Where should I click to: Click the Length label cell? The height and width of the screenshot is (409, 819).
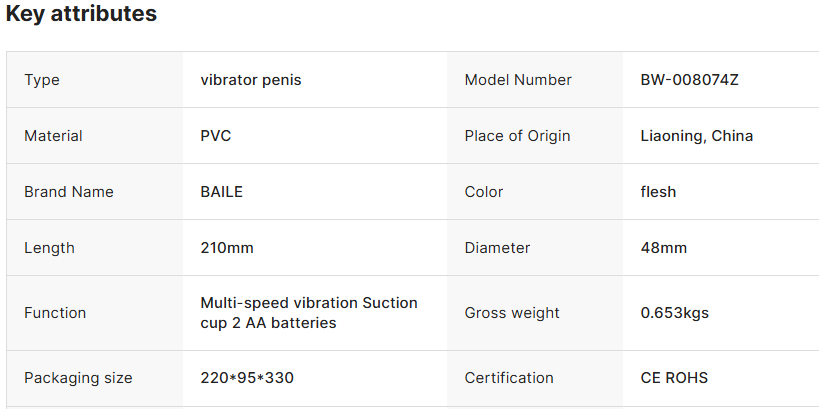[x=49, y=248]
